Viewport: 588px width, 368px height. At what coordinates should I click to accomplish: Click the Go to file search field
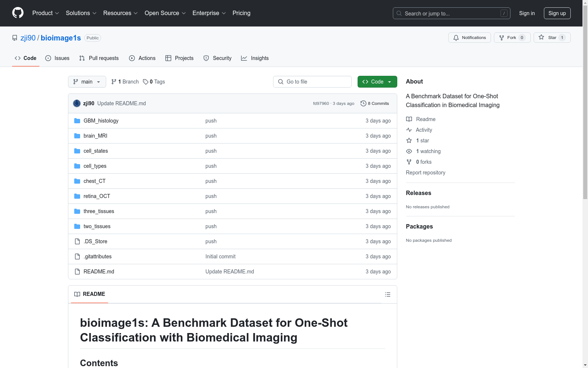click(x=312, y=82)
